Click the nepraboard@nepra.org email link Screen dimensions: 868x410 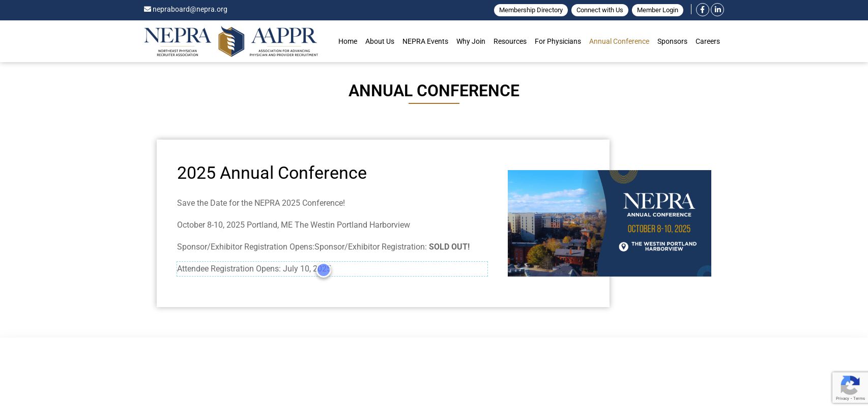pos(190,9)
